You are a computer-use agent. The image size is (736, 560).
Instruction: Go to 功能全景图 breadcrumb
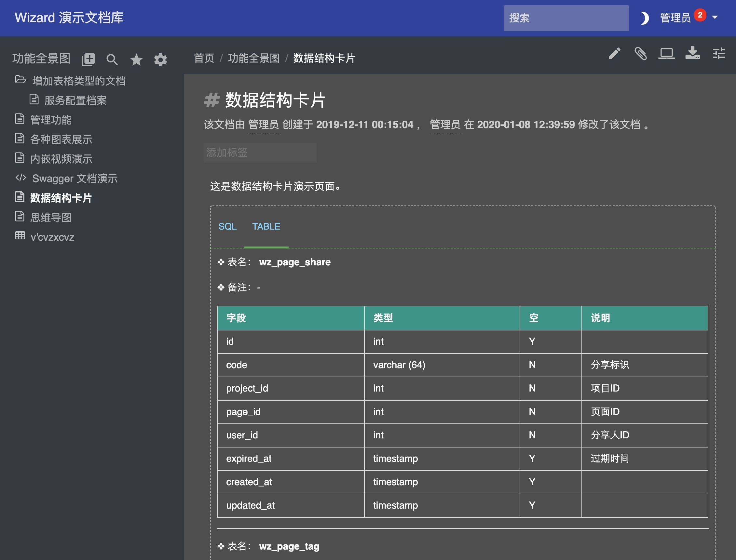point(254,58)
